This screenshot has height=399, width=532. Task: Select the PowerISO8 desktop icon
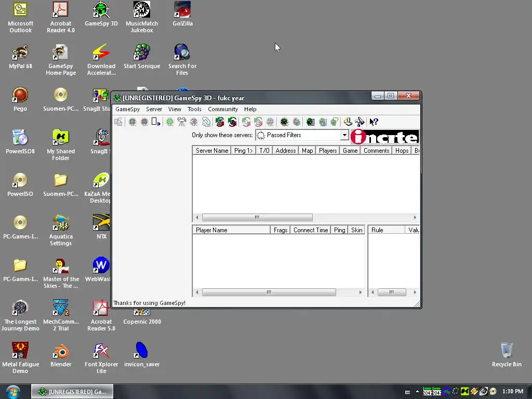tap(20, 142)
